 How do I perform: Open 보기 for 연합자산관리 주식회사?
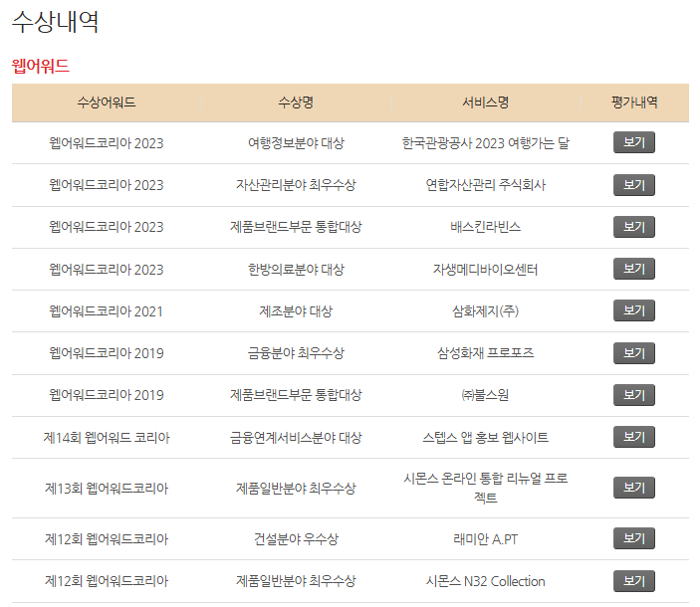(634, 185)
